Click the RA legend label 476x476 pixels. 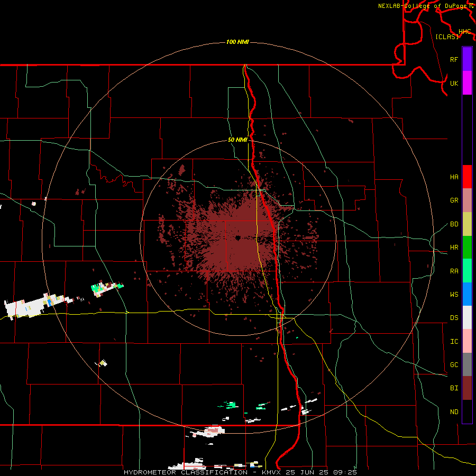tap(454, 271)
